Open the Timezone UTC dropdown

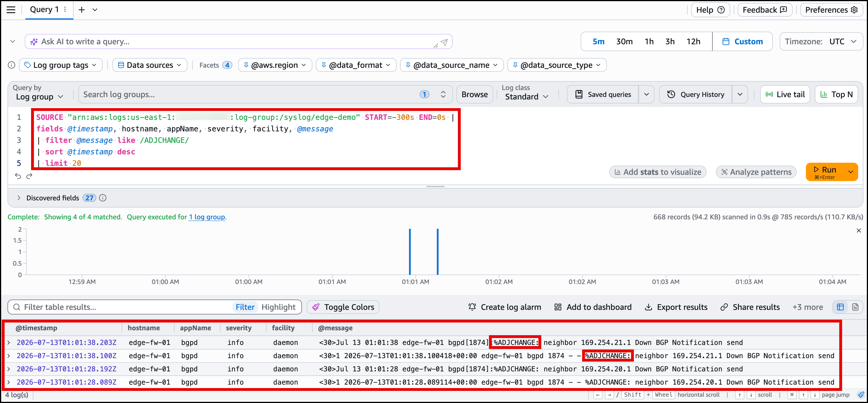tap(821, 41)
